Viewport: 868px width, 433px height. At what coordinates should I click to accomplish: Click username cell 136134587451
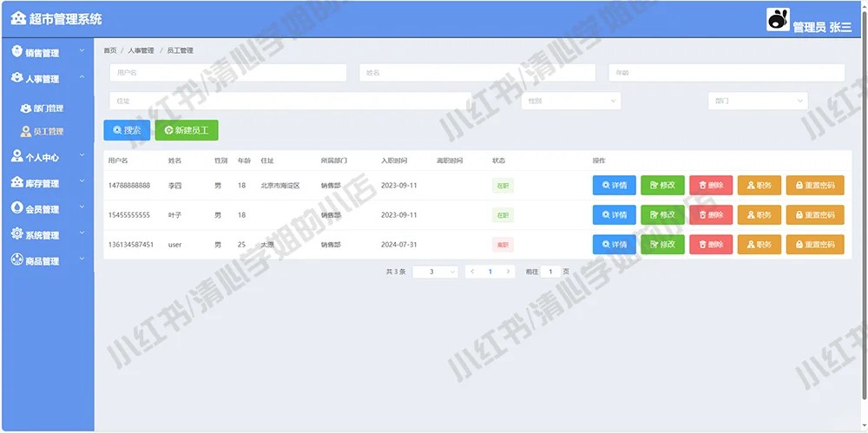(x=131, y=244)
